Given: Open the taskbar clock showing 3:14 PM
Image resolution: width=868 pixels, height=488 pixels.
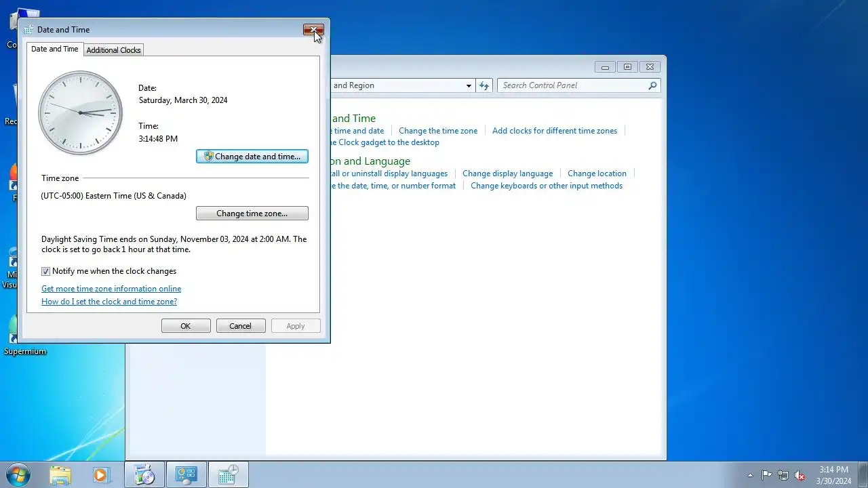Looking at the screenshot, I should 833,474.
